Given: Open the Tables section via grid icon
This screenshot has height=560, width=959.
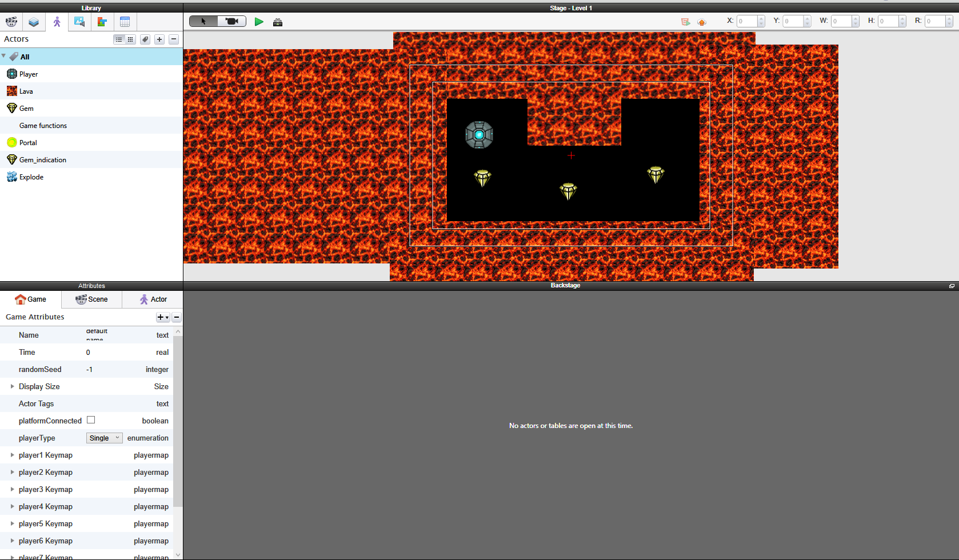Looking at the screenshot, I should pos(125,22).
